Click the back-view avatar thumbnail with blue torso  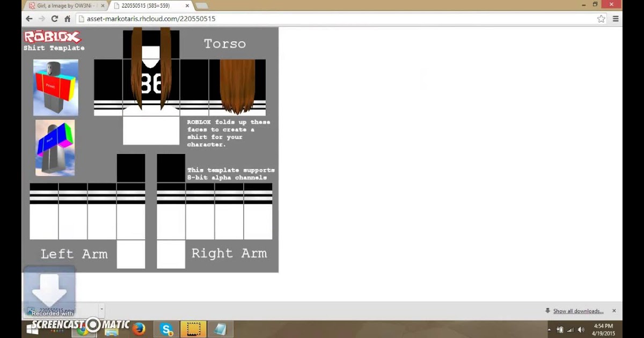[55, 148]
